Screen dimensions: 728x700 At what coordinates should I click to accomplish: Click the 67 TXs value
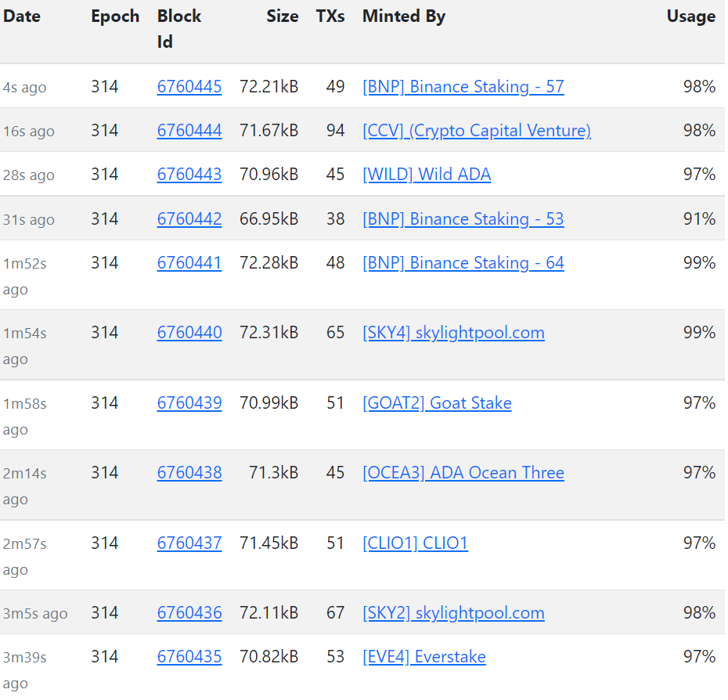coord(335,612)
